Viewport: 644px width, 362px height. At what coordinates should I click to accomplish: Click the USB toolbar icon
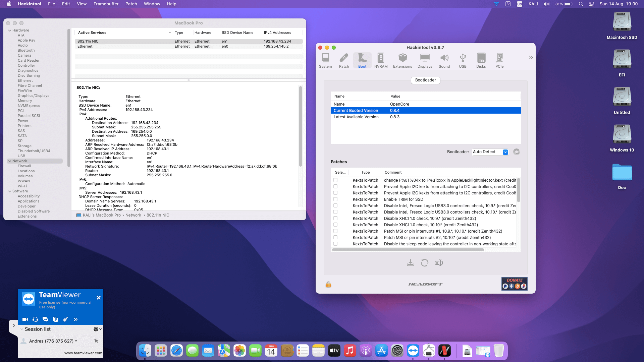[463, 60]
